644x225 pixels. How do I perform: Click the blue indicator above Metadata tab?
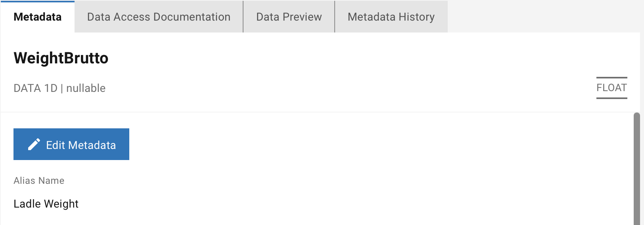[38, 1]
